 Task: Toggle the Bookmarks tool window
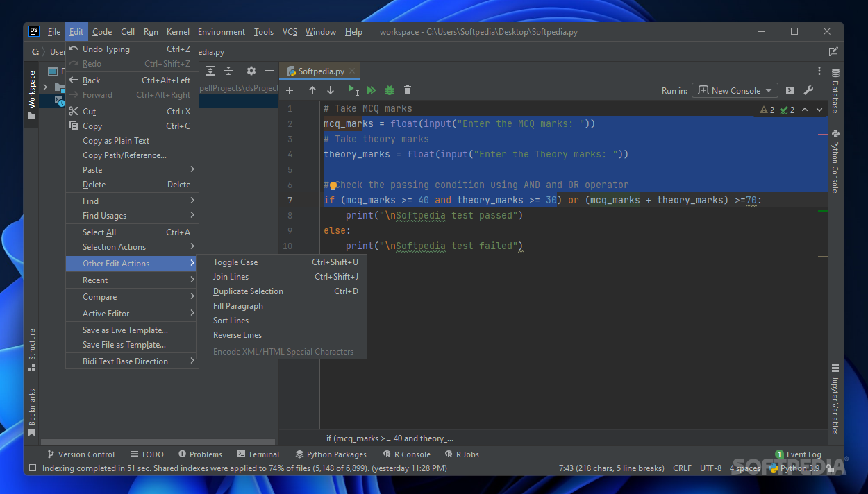click(31, 412)
